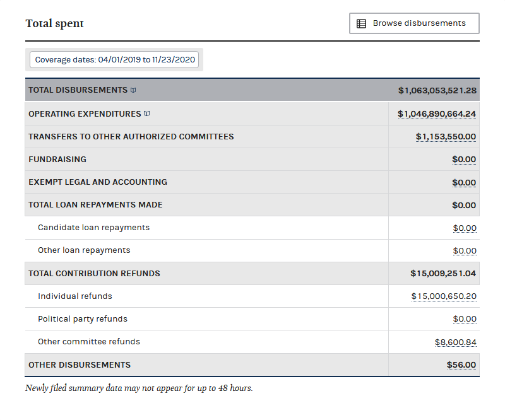The width and height of the screenshot is (505, 420).
Task: Open transfers amount $1,153,550.00 link
Action: (446, 136)
